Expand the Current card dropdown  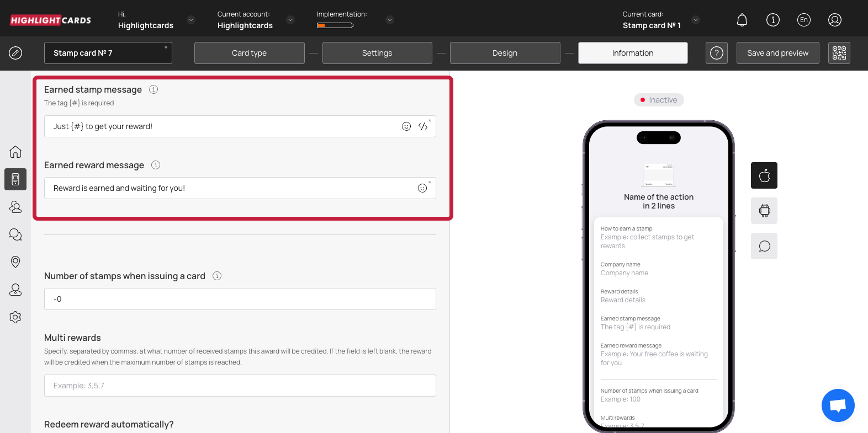[x=696, y=20]
